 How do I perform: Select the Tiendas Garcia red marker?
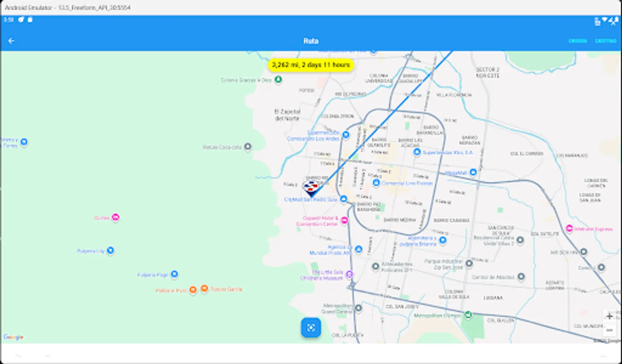204,289
